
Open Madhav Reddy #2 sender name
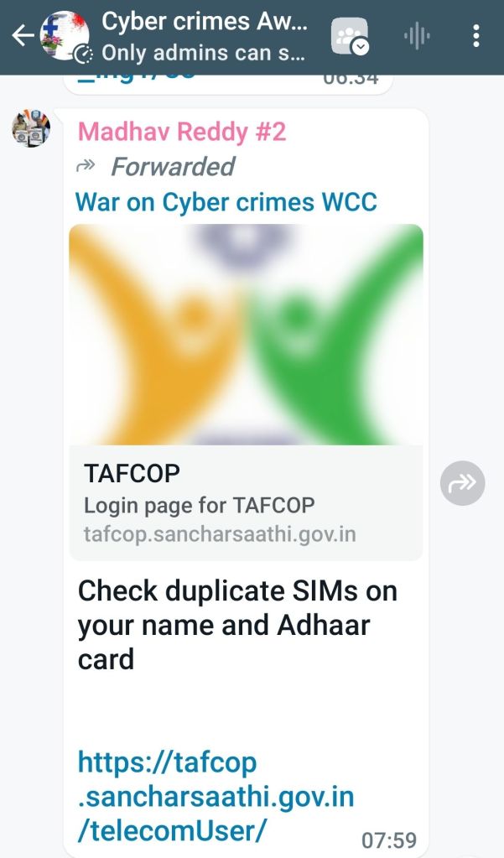click(182, 133)
